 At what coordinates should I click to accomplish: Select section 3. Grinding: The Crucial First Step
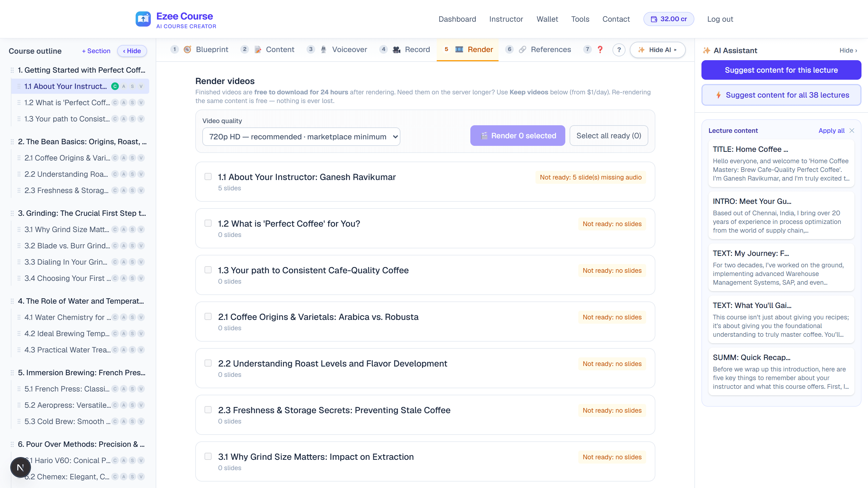[82, 213]
